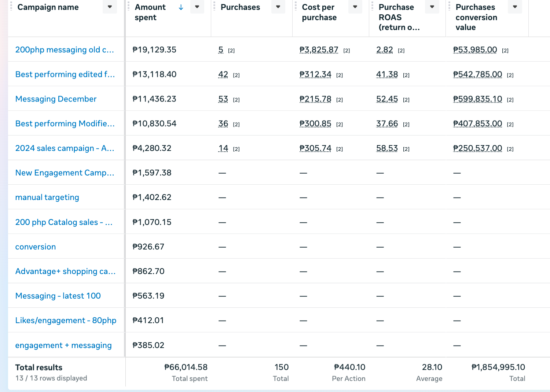Click the average ROAS 28.10 total
Viewport: 550px width, 392px height.
tap(432, 367)
